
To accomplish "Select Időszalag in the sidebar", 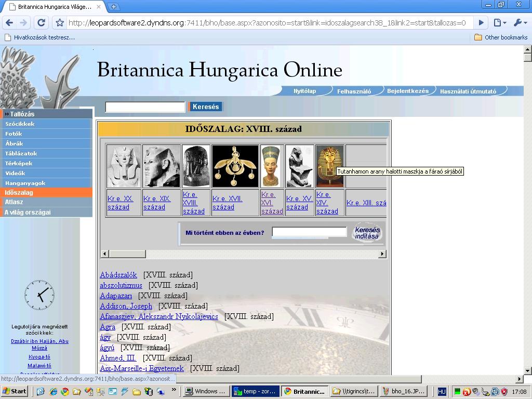I will point(46,192).
